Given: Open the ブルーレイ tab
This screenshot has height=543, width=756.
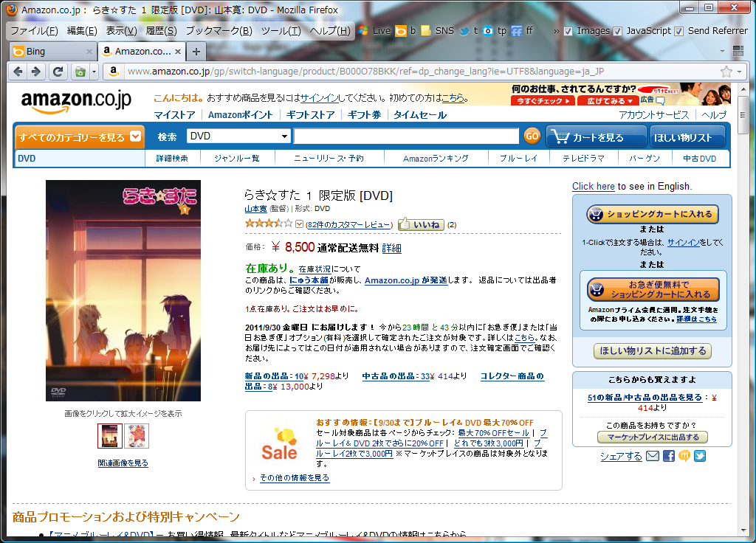Looking at the screenshot, I should [519, 158].
